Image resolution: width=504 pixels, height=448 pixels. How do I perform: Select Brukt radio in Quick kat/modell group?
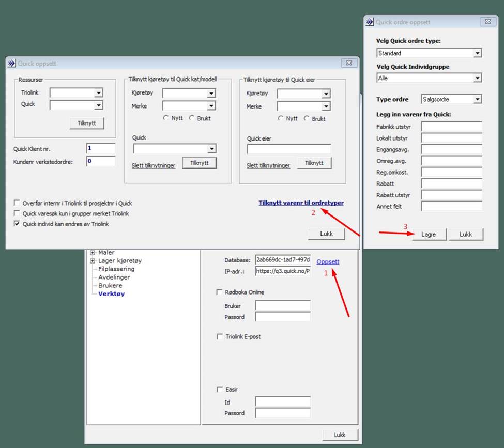click(192, 118)
